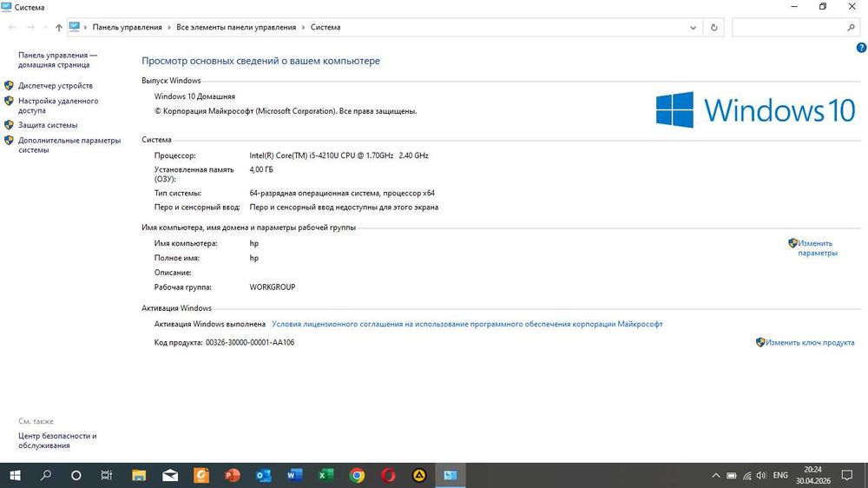Open Диспетчер устройств link
The width and height of the screenshot is (868, 488).
(56, 86)
